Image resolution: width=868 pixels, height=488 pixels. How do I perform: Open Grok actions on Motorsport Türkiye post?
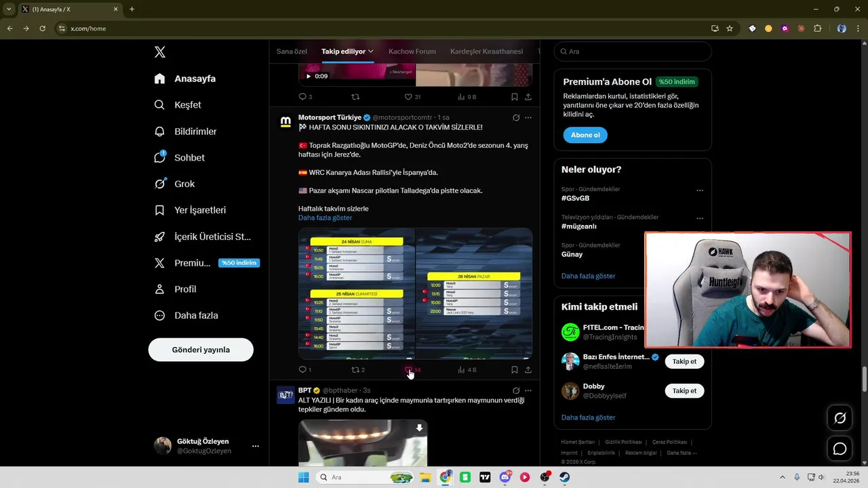[516, 118]
